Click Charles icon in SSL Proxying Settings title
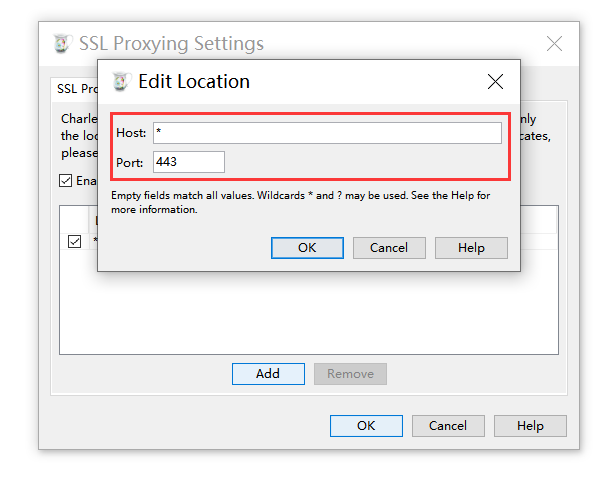Viewport: 603px width, 484px height. (x=62, y=43)
